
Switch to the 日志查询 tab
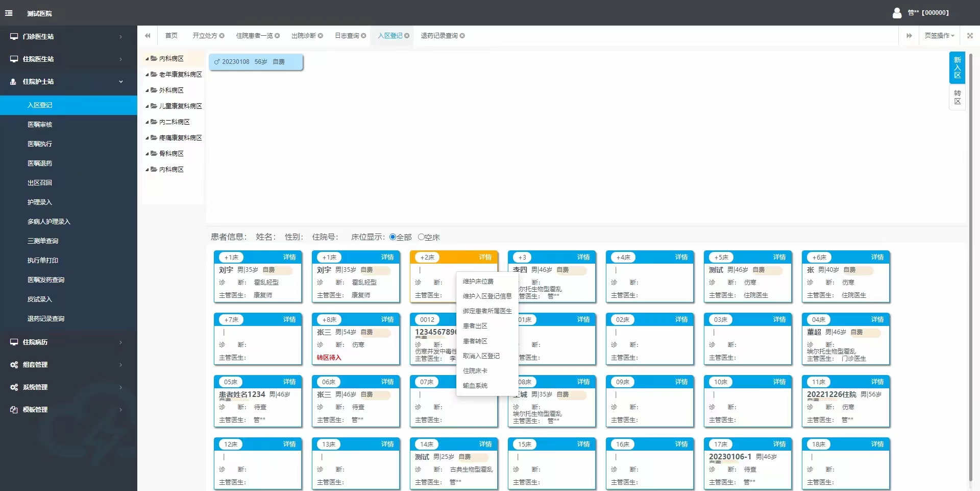coord(347,36)
